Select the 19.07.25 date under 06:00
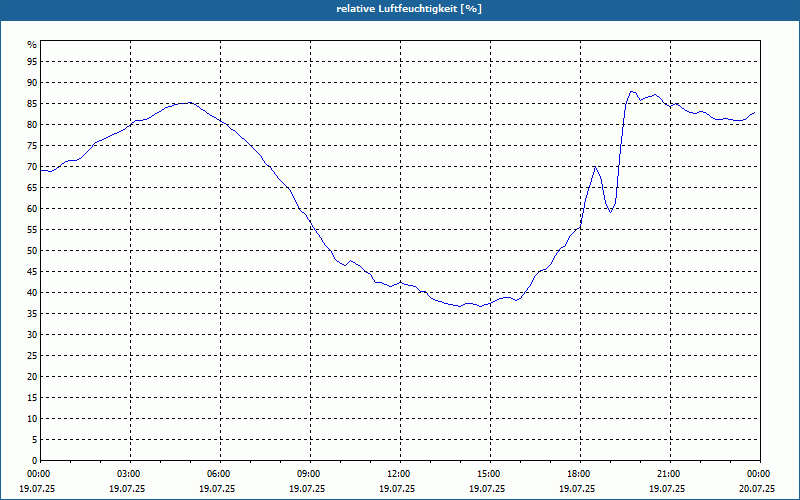800x500 pixels. (x=217, y=489)
